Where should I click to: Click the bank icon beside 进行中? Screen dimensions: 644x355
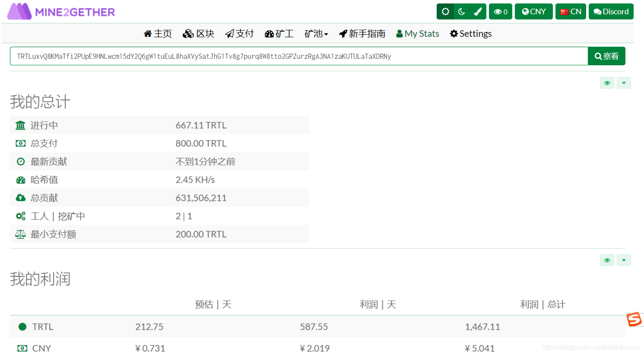pyautogui.click(x=20, y=125)
